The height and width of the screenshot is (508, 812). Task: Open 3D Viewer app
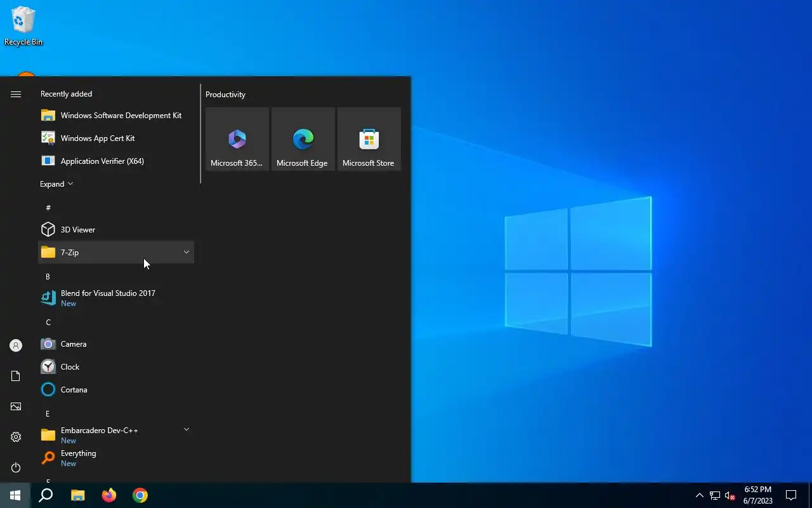click(116, 230)
